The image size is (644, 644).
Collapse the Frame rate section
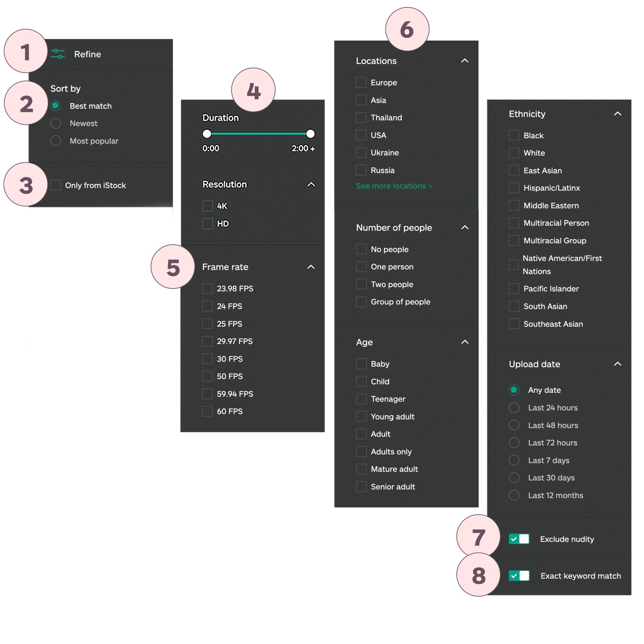311,267
